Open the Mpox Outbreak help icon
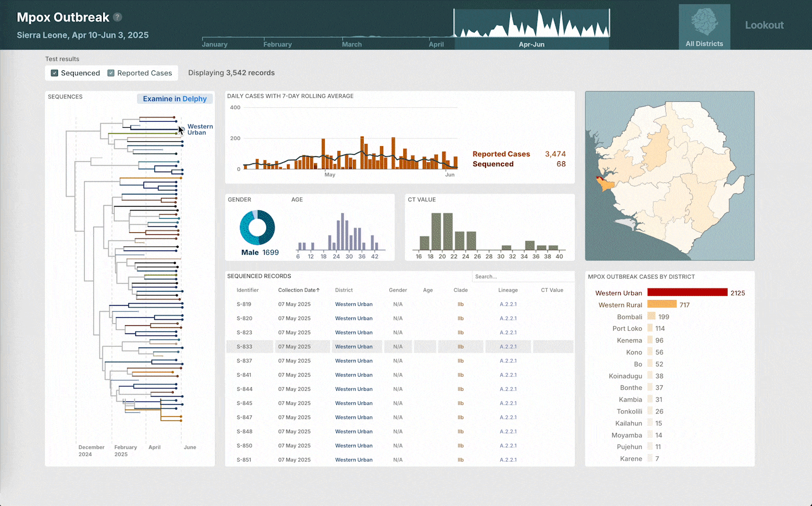This screenshot has width=812, height=506. click(x=117, y=17)
